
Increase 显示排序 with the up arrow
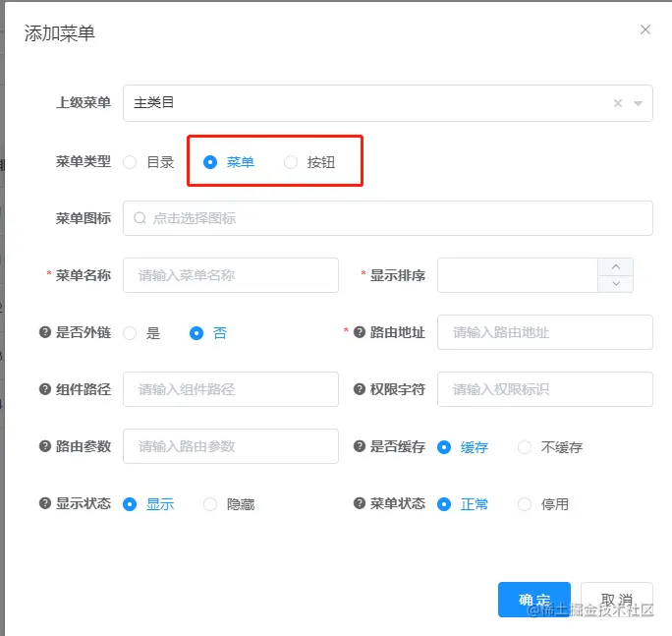coord(616,266)
